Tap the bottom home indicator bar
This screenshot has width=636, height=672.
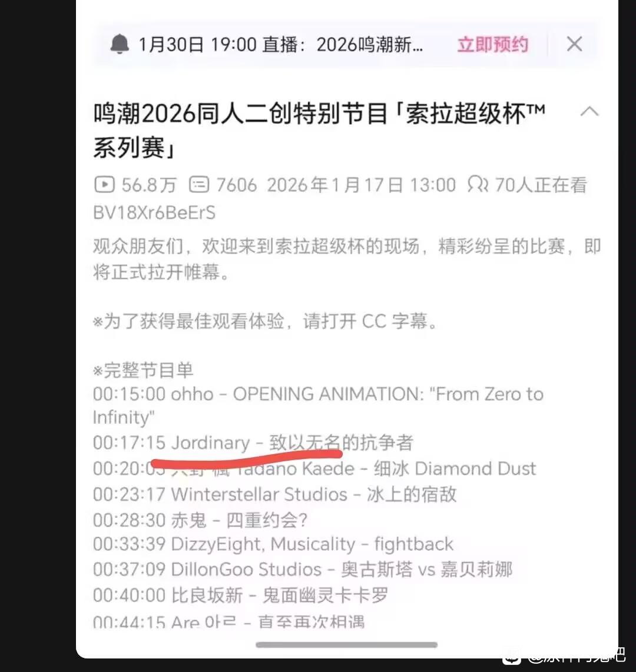click(x=346, y=644)
